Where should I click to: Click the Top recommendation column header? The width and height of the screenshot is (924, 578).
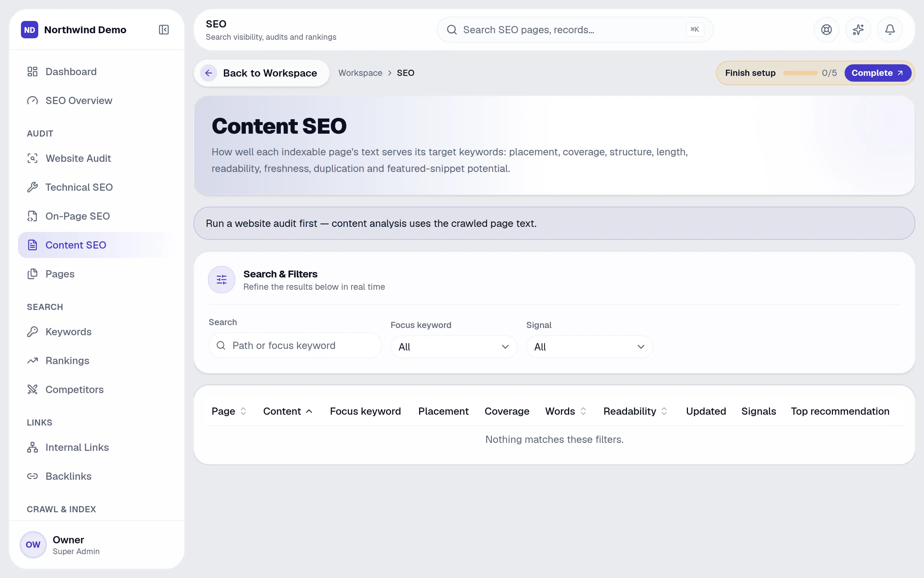pyautogui.click(x=840, y=411)
